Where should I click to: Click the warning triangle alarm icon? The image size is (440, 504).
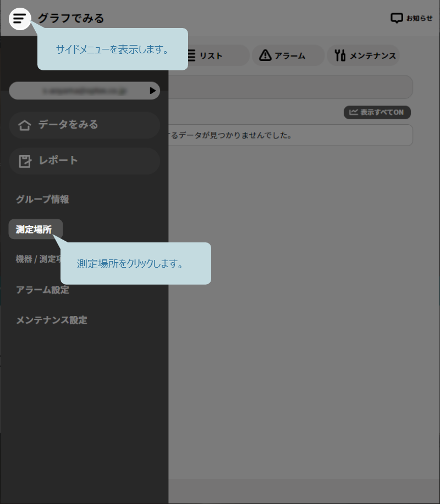point(265,56)
